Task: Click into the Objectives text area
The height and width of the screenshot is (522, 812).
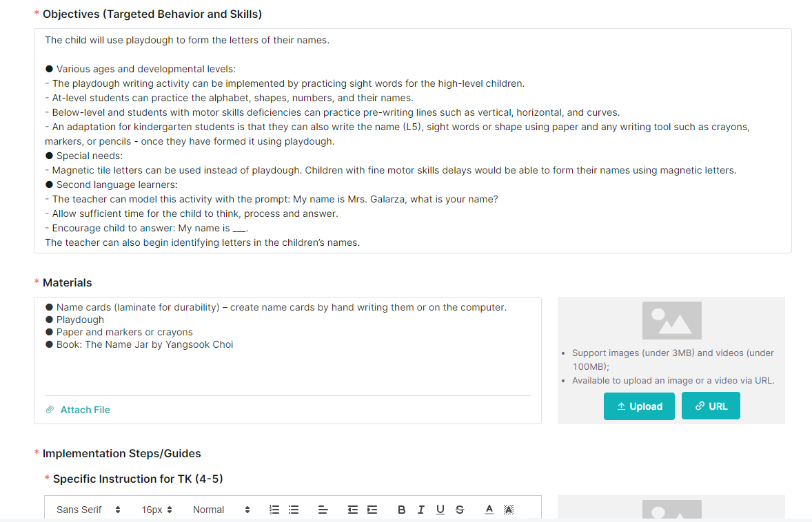Action: pyautogui.click(x=413, y=140)
